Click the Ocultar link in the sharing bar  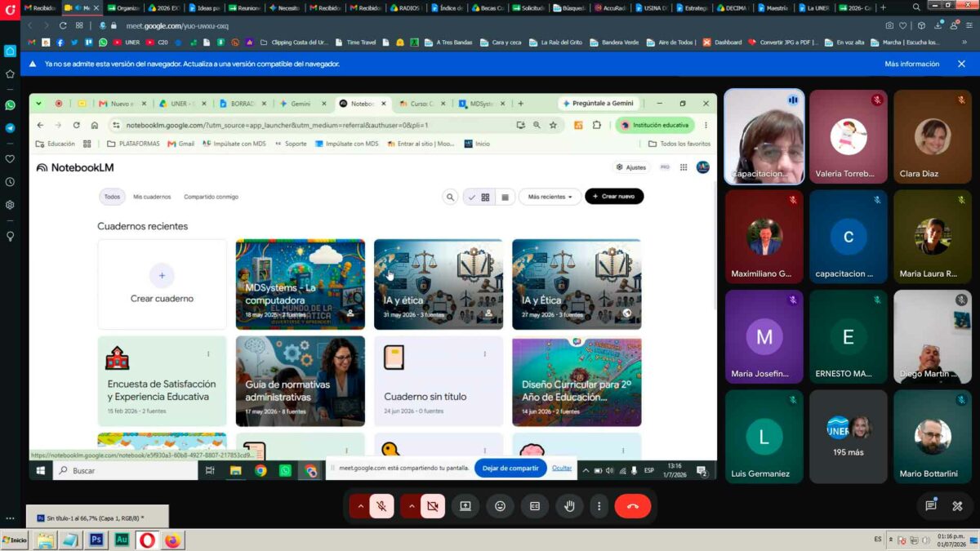562,468
